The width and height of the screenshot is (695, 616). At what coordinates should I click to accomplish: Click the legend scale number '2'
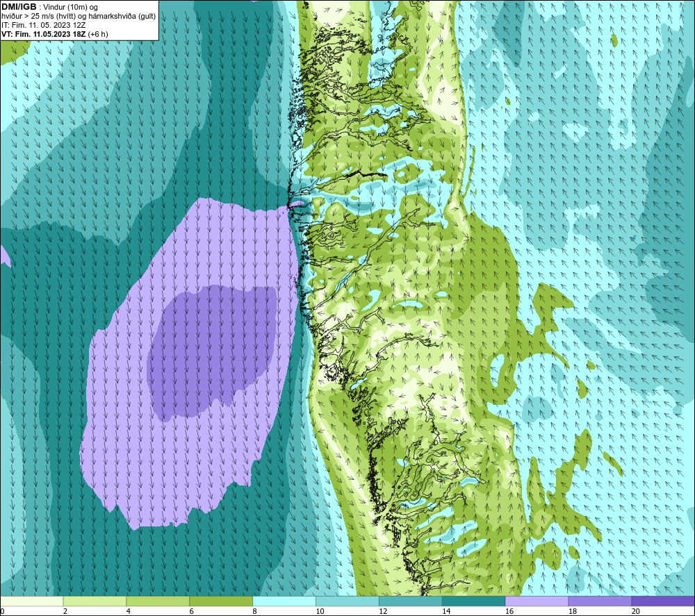pos(65,612)
